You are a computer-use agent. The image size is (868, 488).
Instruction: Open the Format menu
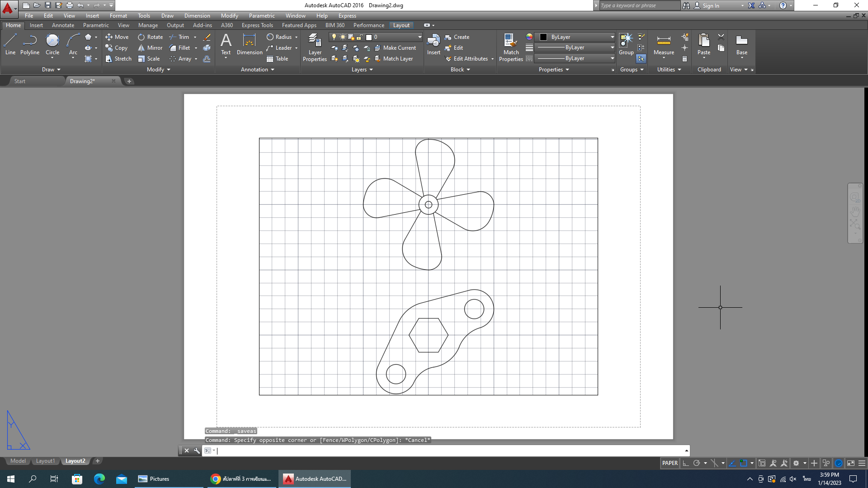click(x=118, y=16)
